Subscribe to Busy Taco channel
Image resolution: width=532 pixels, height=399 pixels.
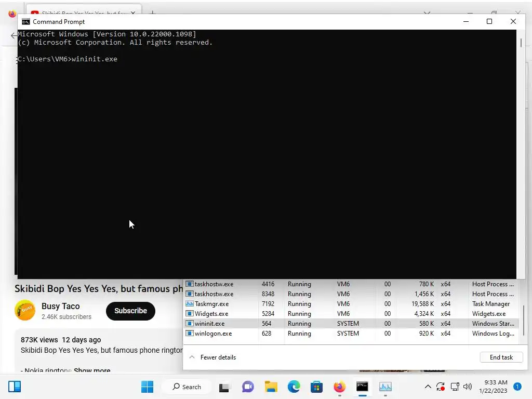tap(130, 311)
